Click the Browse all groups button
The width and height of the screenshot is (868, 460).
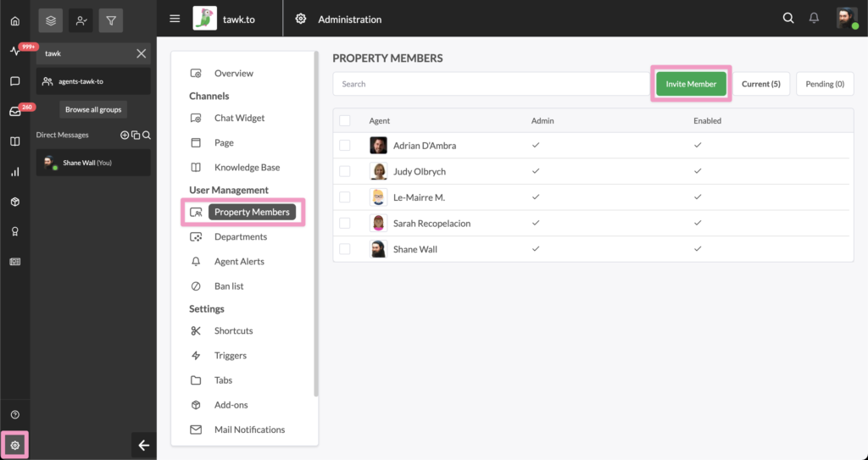[93, 109]
